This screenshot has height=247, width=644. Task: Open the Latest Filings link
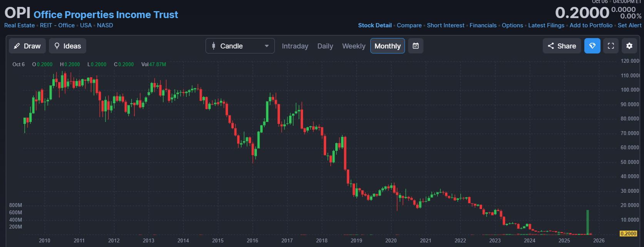(x=546, y=25)
